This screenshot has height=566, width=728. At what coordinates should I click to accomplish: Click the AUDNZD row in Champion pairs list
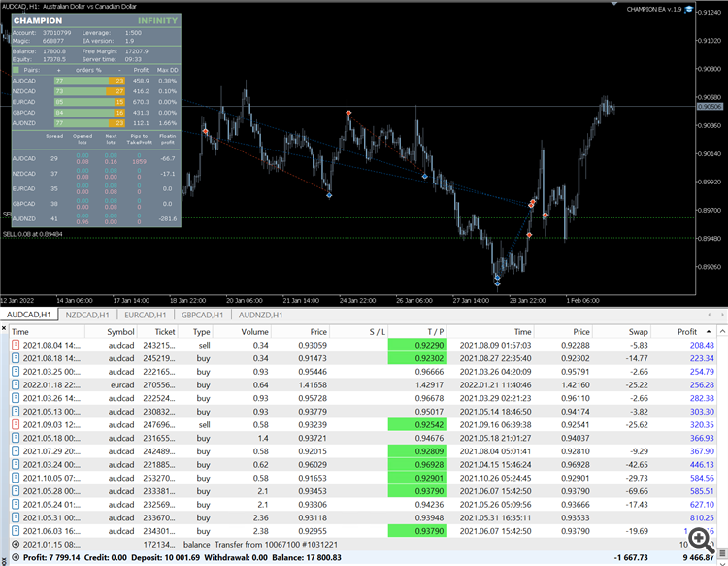(x=96, y=123)
